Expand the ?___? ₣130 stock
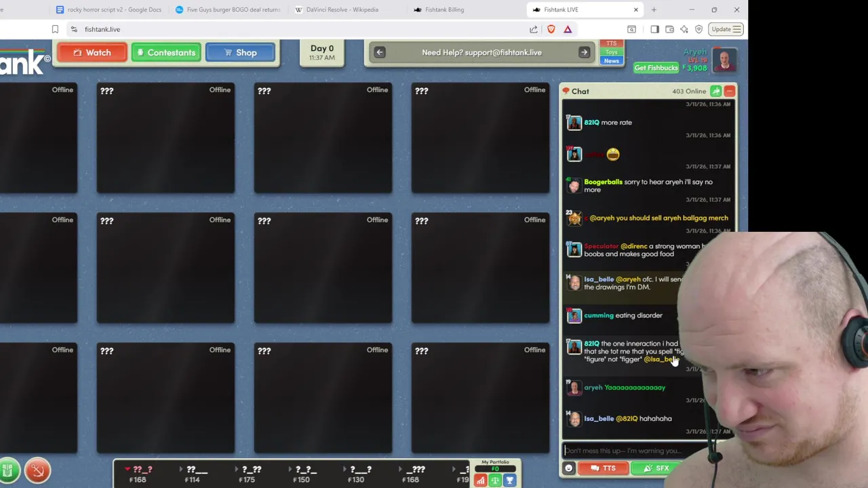Screen dimensions: 868x488 click(357, 474)
